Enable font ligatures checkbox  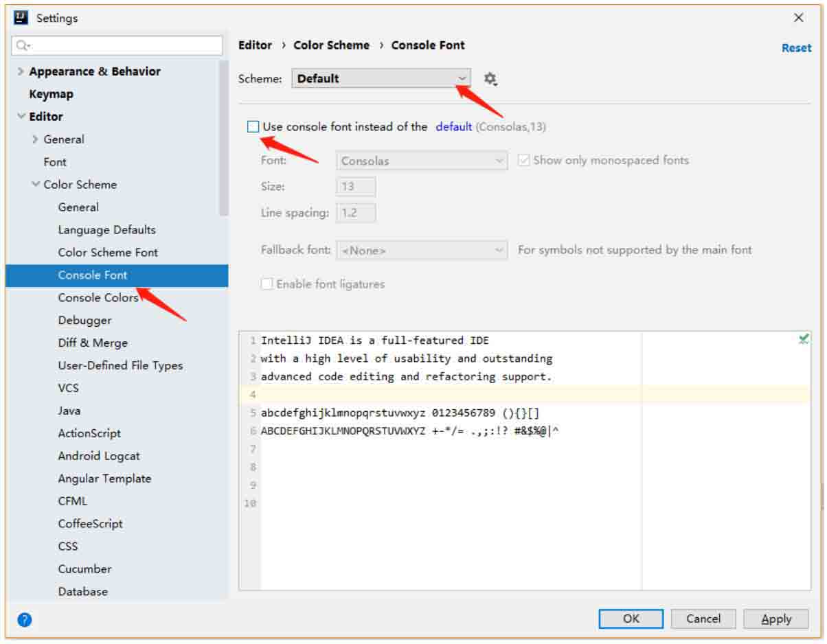tap(267, 284)
